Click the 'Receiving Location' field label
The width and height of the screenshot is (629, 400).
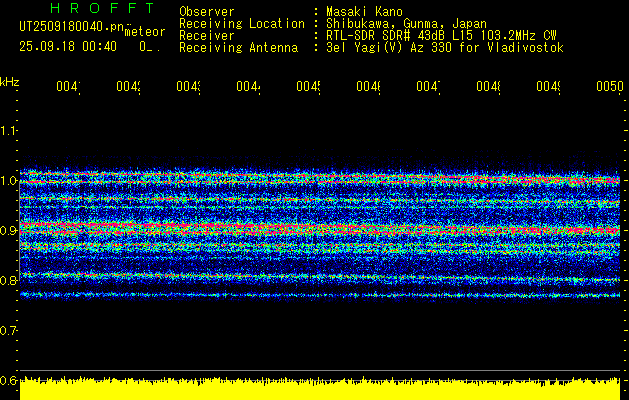pyautogui.click(x=242, y=23)
